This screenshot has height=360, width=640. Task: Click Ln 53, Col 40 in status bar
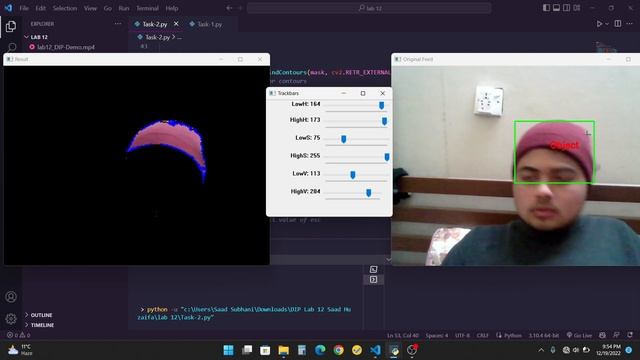point(403,336)
